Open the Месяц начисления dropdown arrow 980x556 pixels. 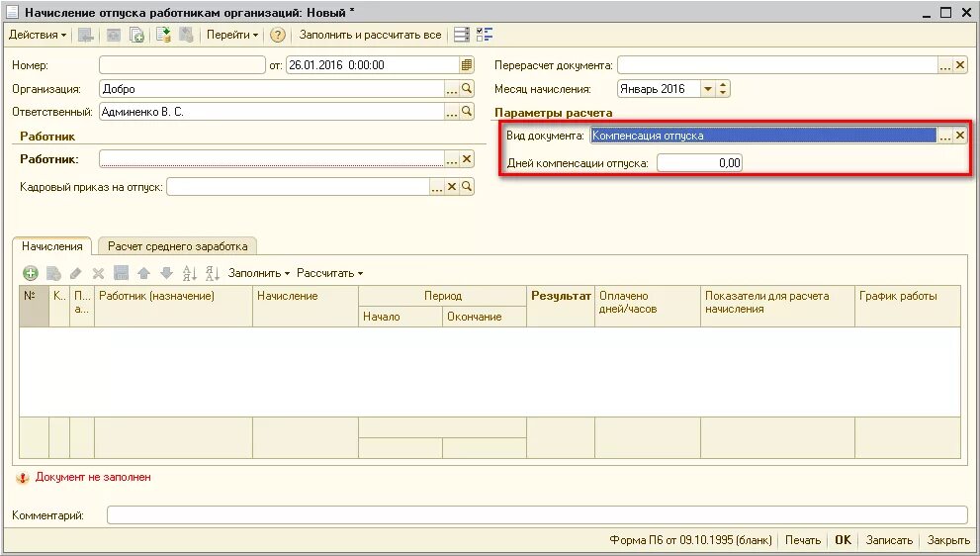click(x=707, y=89)
